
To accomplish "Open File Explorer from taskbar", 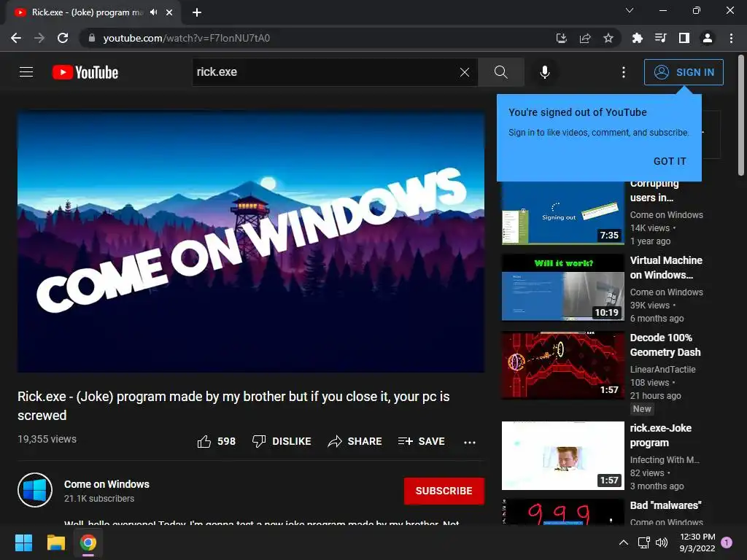I will (55, 542).
